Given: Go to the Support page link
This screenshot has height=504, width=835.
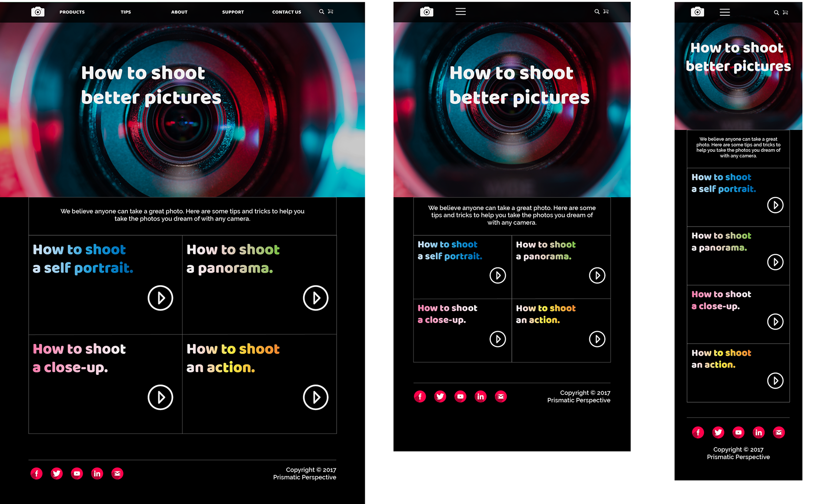Looking at the screenshot, I should (233, 12).
